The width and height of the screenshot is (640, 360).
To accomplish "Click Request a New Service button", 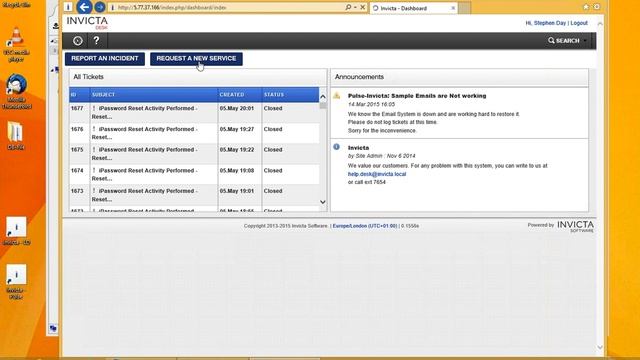I will [x=196, y=58].
